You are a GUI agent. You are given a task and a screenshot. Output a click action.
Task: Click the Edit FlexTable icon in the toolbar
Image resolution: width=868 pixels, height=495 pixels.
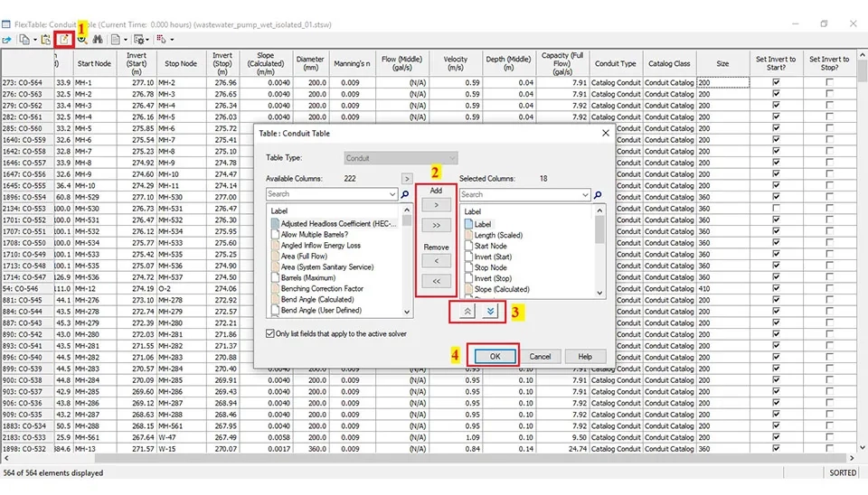click(65, 40)
